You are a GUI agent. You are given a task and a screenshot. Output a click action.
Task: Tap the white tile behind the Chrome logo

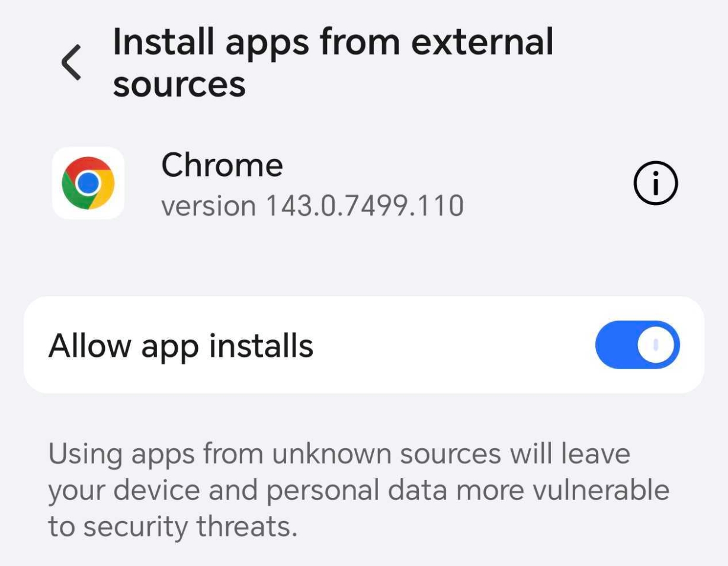(88, 183)
